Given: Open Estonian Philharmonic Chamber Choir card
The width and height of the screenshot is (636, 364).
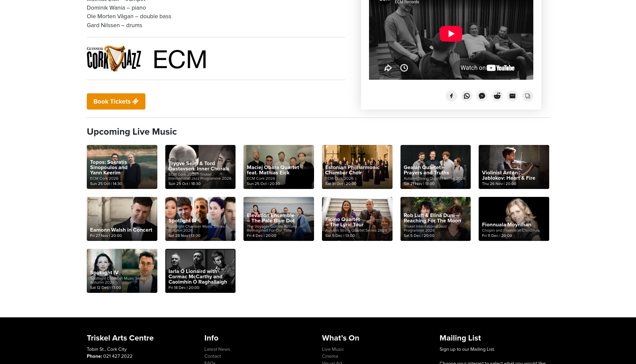Looking at the screenshot, I should pos(357,167).
